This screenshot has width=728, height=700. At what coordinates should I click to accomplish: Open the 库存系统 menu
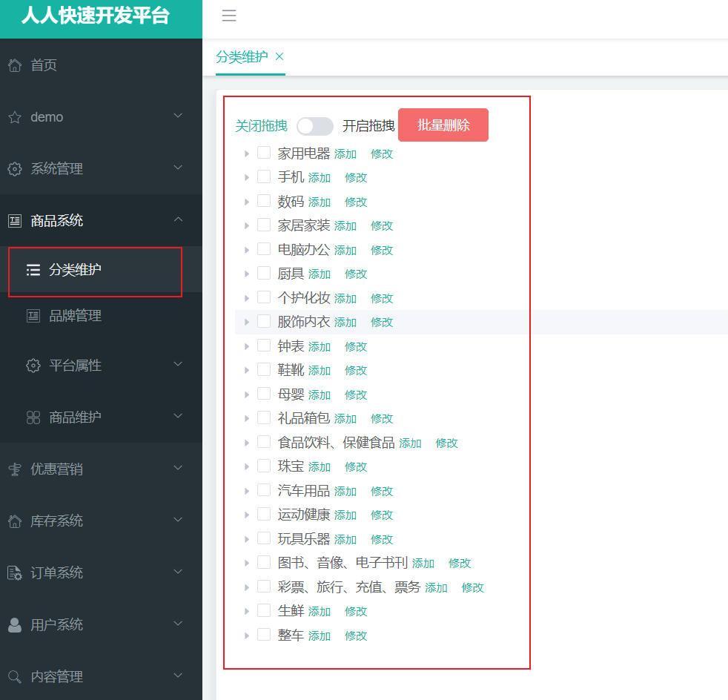(x=101, y=521)
